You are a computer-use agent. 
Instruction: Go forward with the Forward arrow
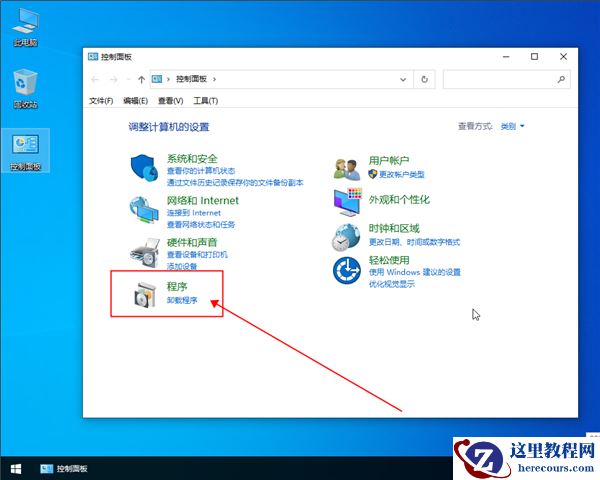pos(114,79)
